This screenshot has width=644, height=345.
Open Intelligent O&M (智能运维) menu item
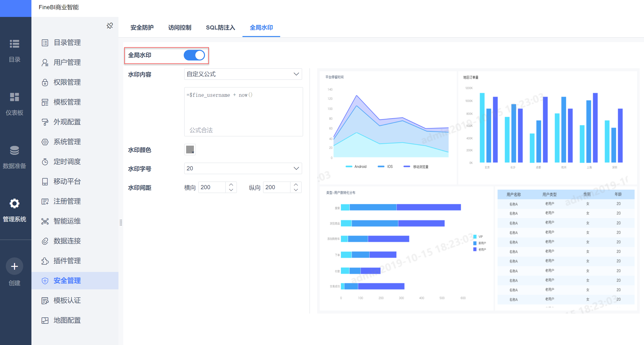pos(67,221)
